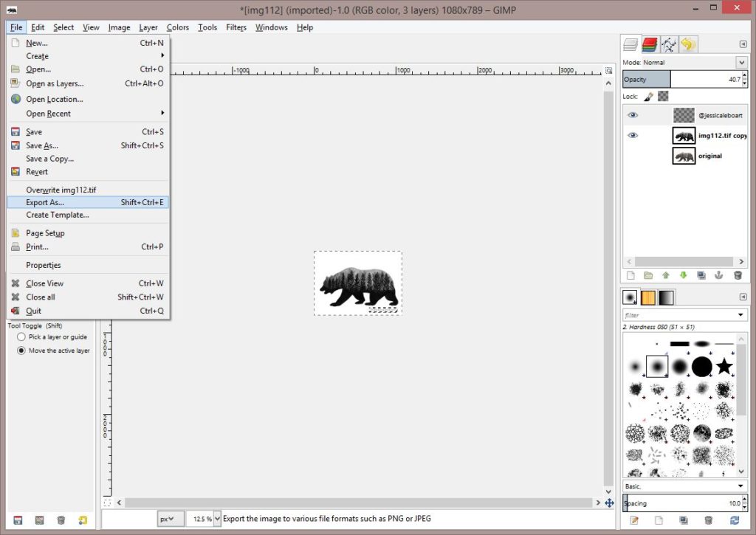This screenshot has height=535, width=756.
Task: Open the brushes panel configuration menu
Action: (x=743, y=297)
